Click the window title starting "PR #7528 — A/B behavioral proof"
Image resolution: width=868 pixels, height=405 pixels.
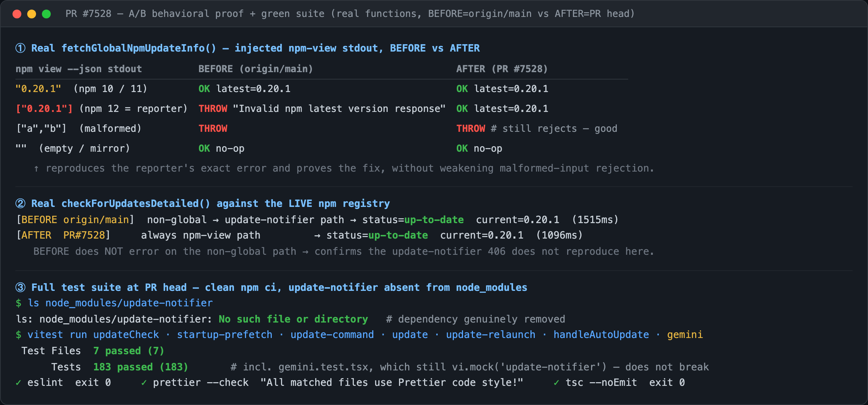350,14
